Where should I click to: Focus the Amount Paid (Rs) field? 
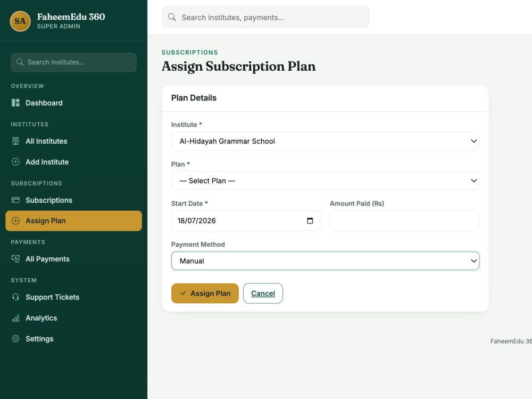pyautogui.click(x=404, y=221)
